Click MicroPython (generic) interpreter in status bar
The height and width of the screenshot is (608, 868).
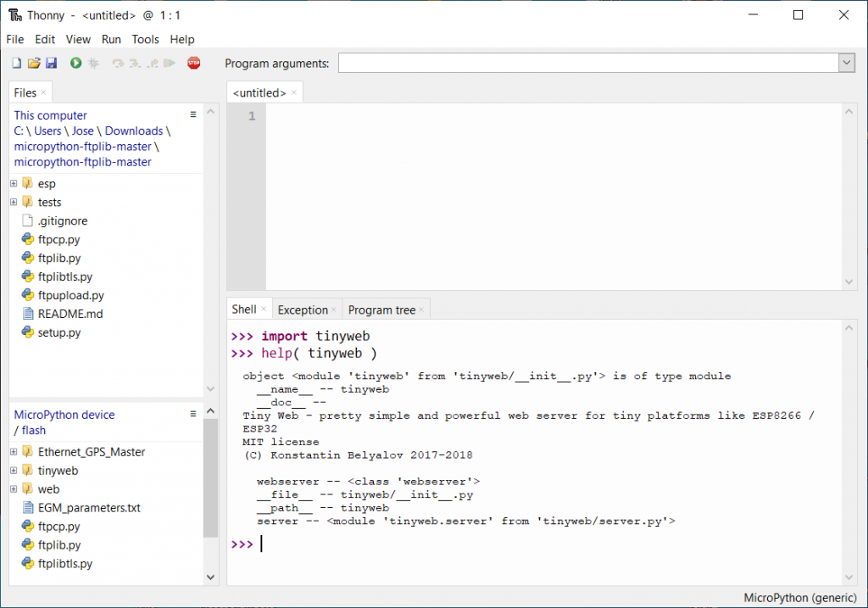coord(801,598)
